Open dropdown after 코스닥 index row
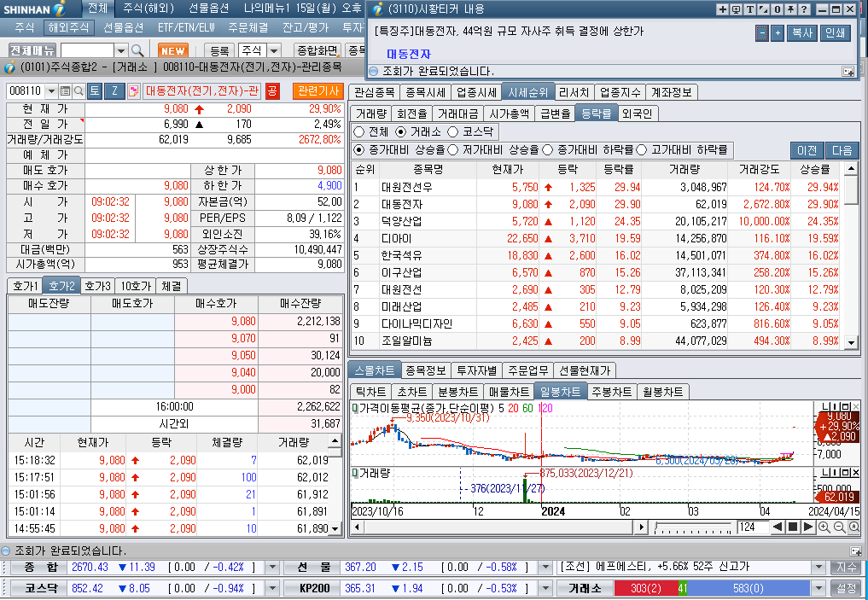The image size is (868, 600). point(271,588)
